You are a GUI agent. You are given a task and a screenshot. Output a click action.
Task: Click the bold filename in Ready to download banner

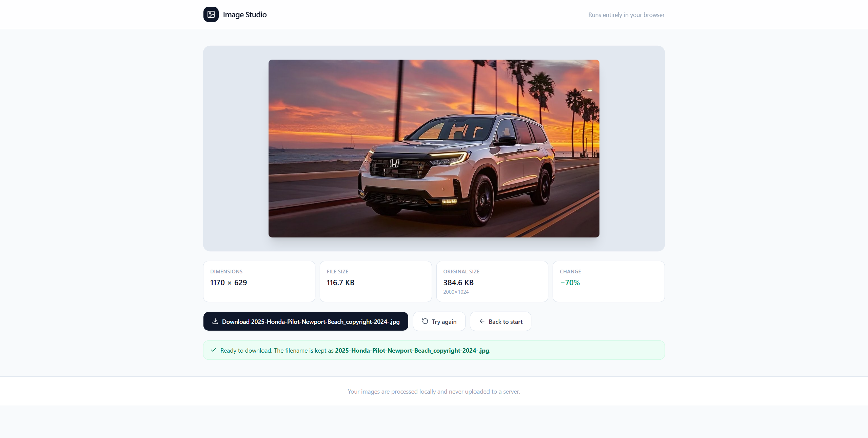coord(412,351)
